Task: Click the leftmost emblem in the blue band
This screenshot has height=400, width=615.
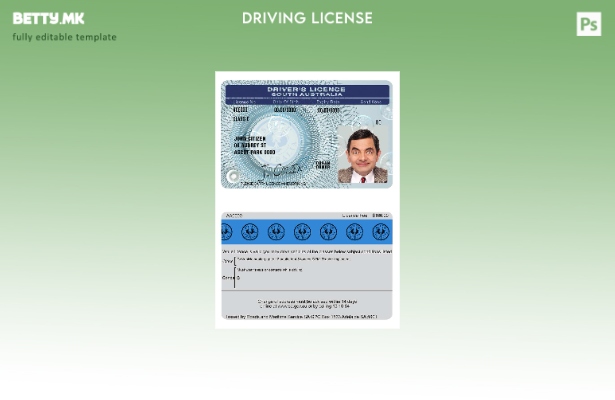Action: (226, 232)
